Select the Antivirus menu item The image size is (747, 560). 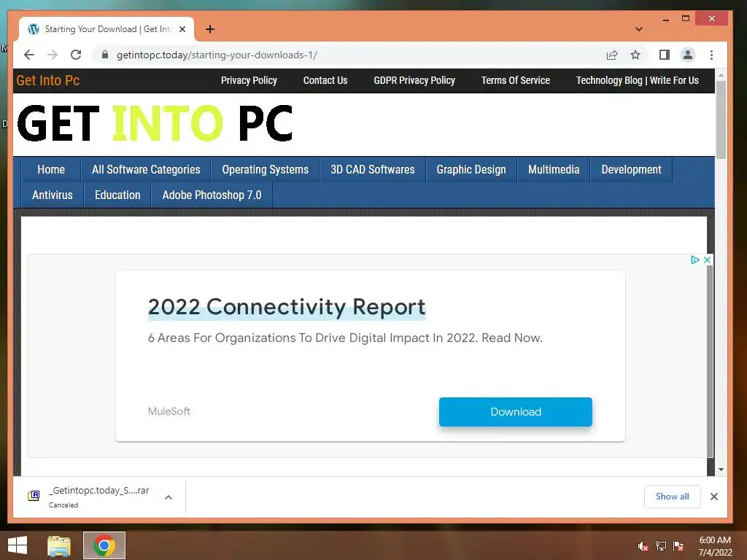pos(53,195)
